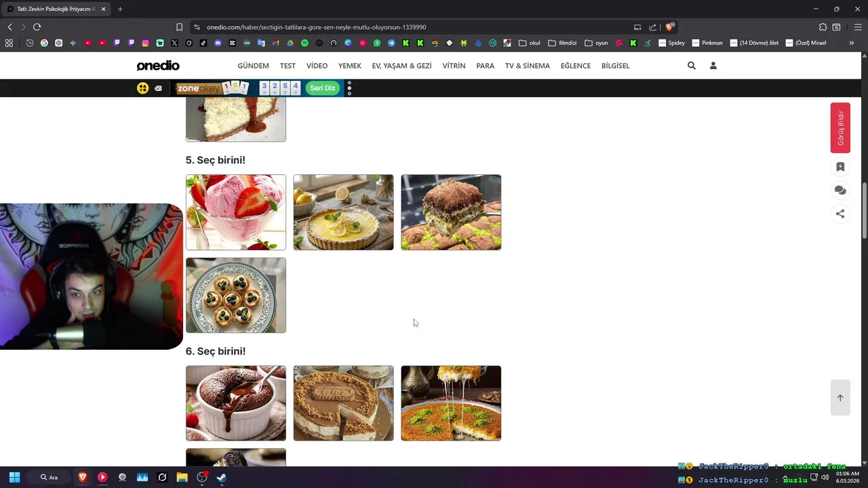Open the browser hamburger menu
Screen dimensions: 868x488
coord(858,27)
